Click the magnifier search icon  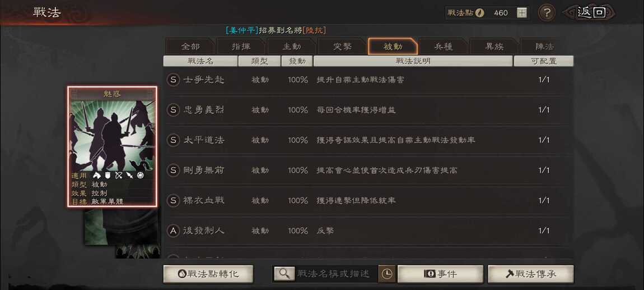point(284,274)
